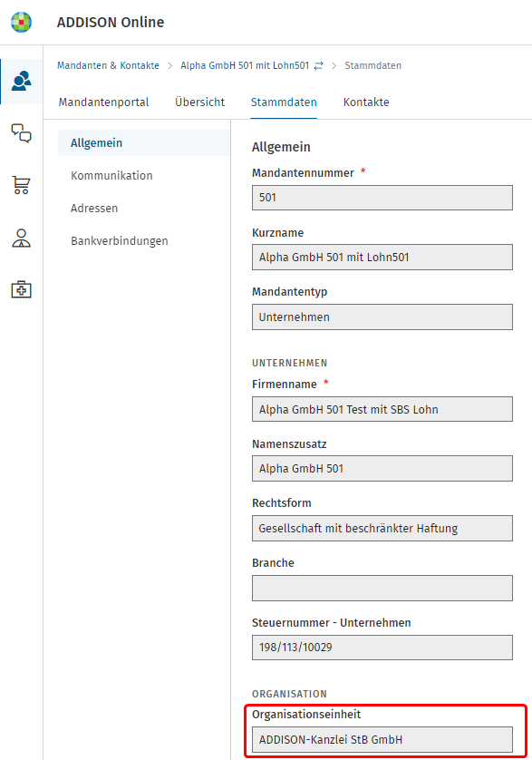532x760 pixels.
Task: Open the Rechtsform field
Action: pos(382,529)
